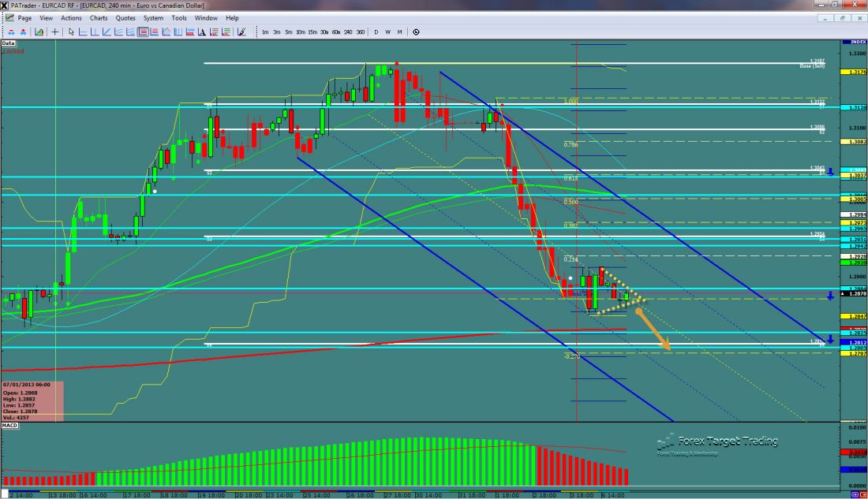The height and width of the screenshot is (499, 868).
Task: Click the Data label on chart
Action: [8, 43]
